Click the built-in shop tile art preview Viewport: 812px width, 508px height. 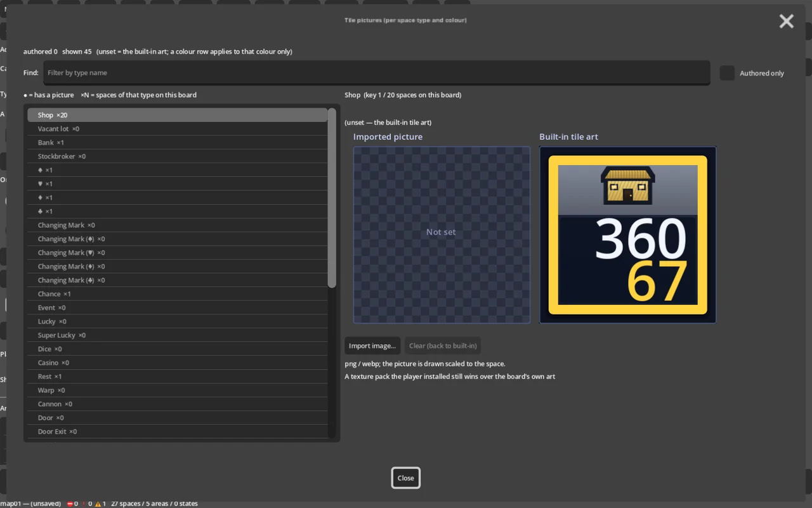(627, 235)
